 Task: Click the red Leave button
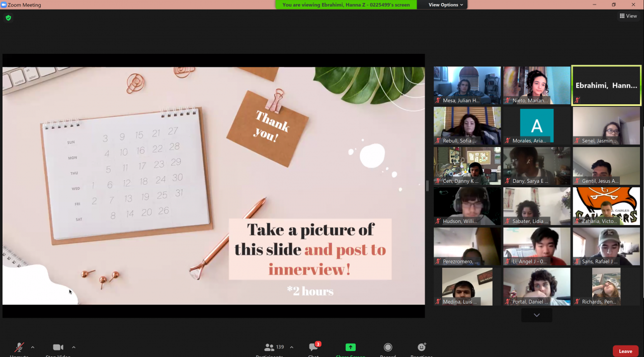[625, 351]
